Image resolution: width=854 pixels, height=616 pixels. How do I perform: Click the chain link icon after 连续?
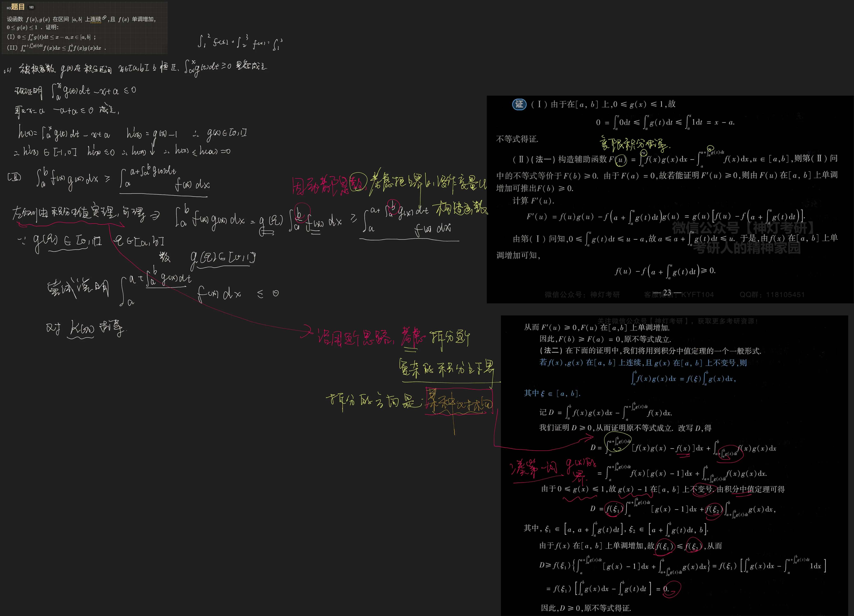[104, 18]
